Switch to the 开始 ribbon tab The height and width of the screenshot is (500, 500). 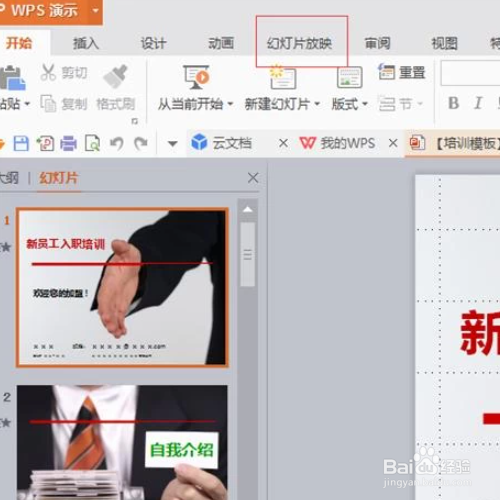19,43
